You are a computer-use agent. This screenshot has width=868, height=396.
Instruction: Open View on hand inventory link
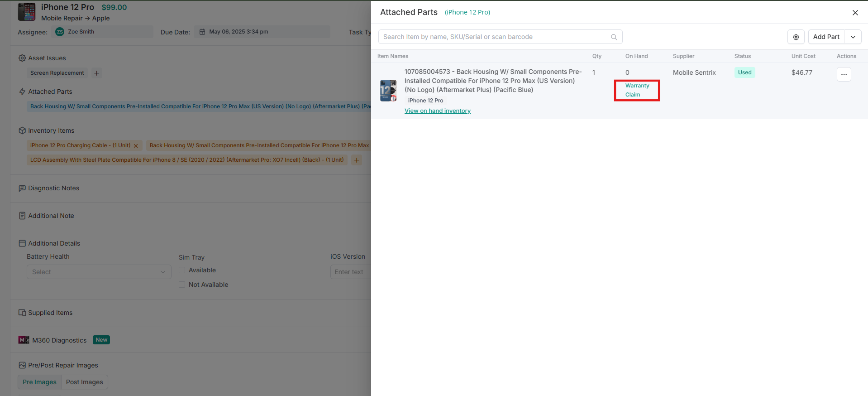click(x=438, y=111)
